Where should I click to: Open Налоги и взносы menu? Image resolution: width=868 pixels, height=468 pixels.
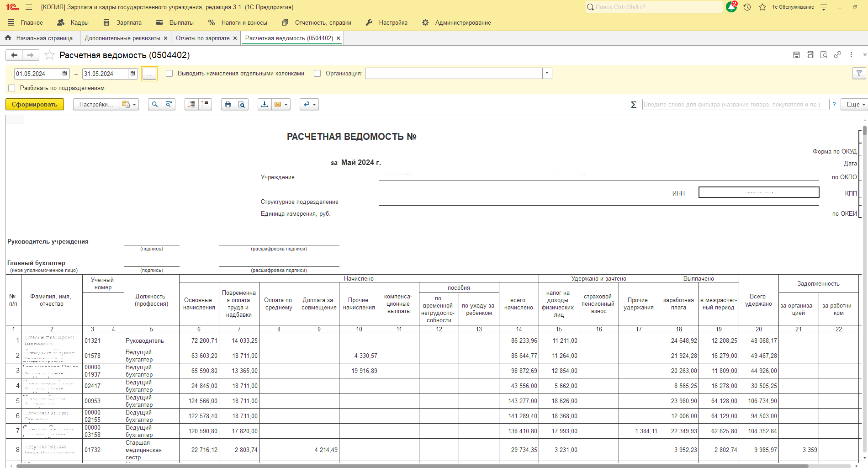[238, 22]
